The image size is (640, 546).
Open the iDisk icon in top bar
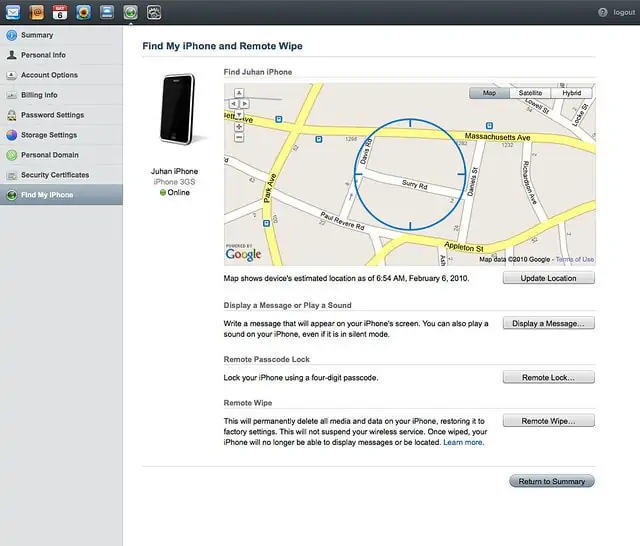coord(107,12)
